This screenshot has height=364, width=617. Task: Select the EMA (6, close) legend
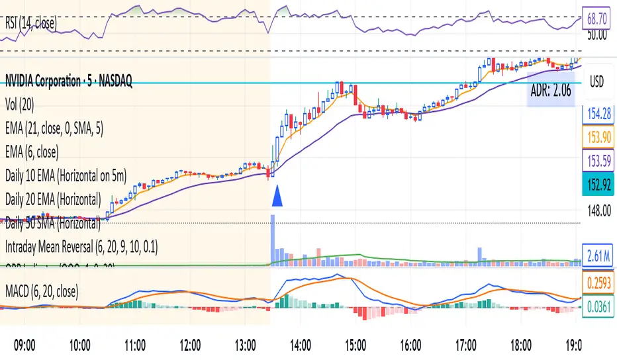(x=32, y=152)
